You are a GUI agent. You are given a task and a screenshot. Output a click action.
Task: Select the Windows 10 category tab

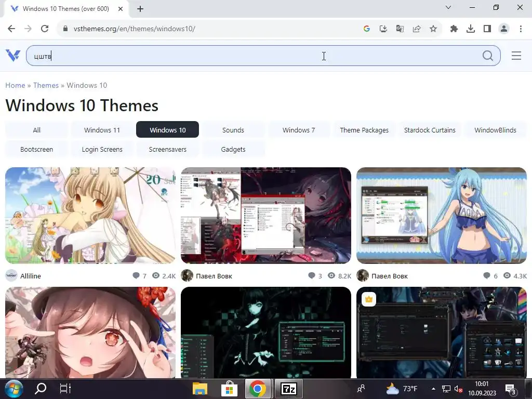tap(168, 129)
